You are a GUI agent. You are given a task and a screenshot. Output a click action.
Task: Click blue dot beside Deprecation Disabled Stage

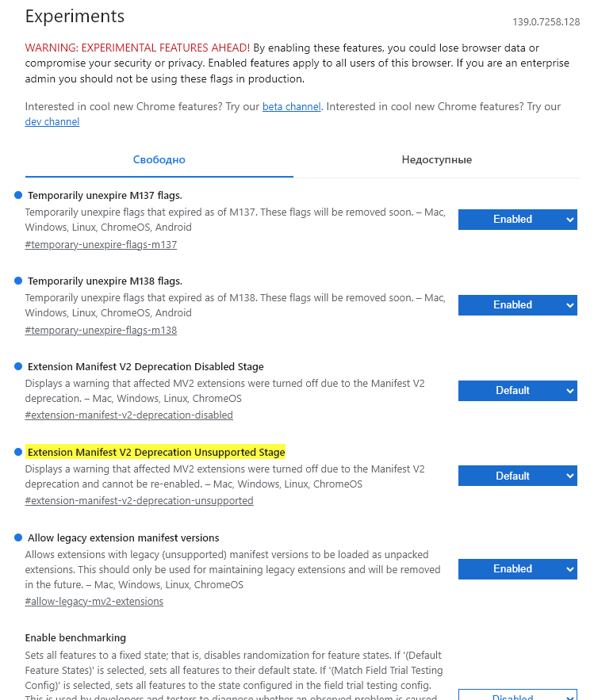point(17,366)
